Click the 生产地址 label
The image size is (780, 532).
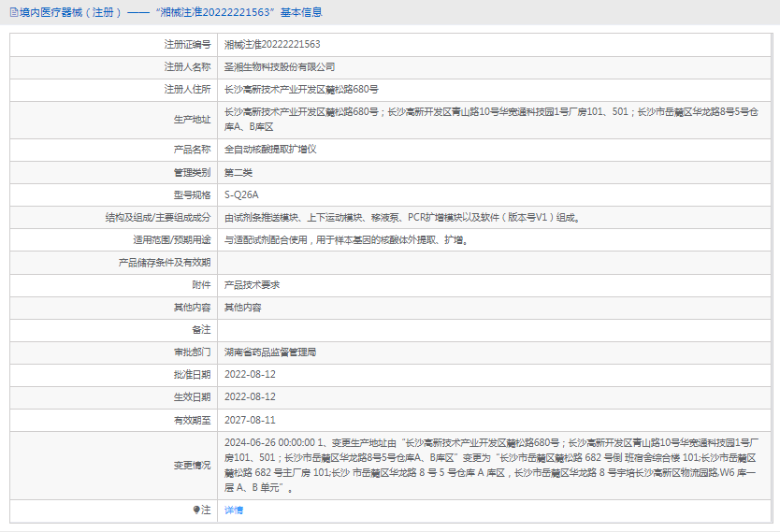192,120
